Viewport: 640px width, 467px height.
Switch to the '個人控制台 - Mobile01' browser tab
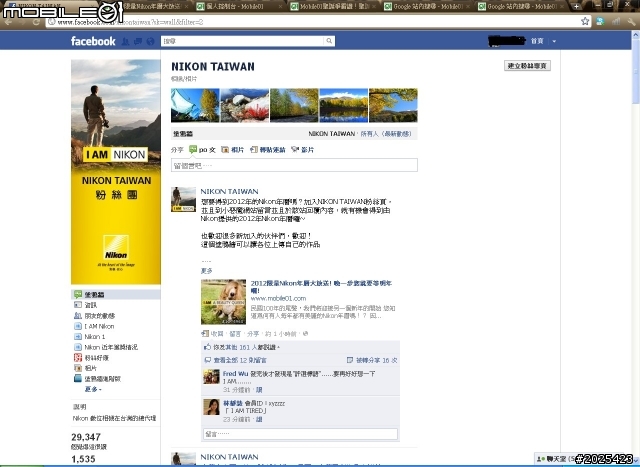pyautogui.click(x=239, y=7)
